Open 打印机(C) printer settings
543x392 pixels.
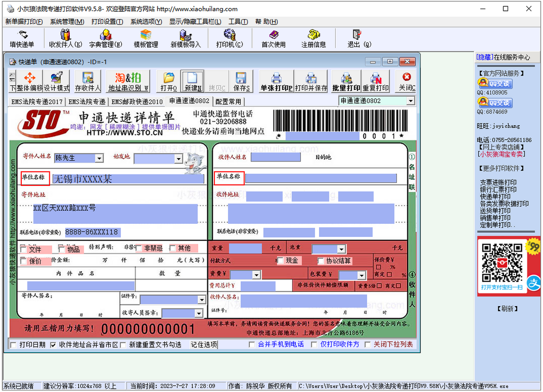coord(229,39)
